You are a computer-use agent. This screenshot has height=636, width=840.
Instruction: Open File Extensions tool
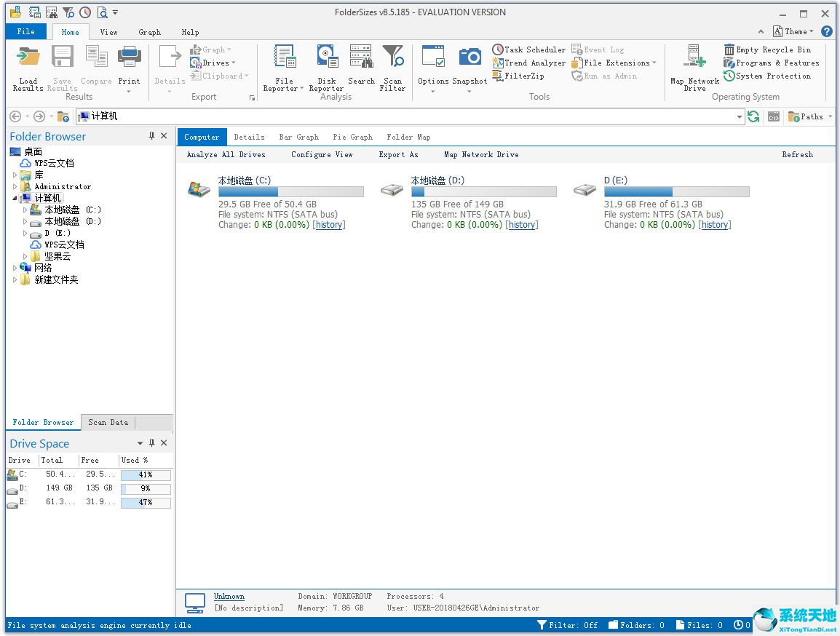614,63
